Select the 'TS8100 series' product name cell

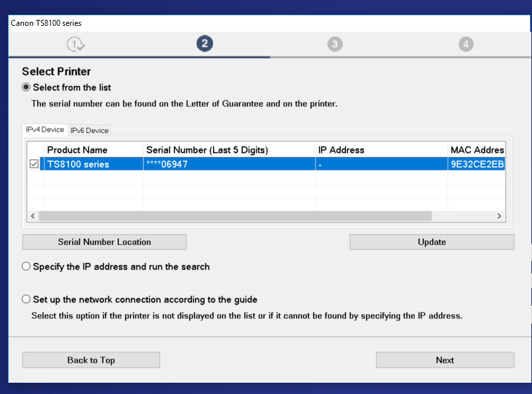(93, 164)
